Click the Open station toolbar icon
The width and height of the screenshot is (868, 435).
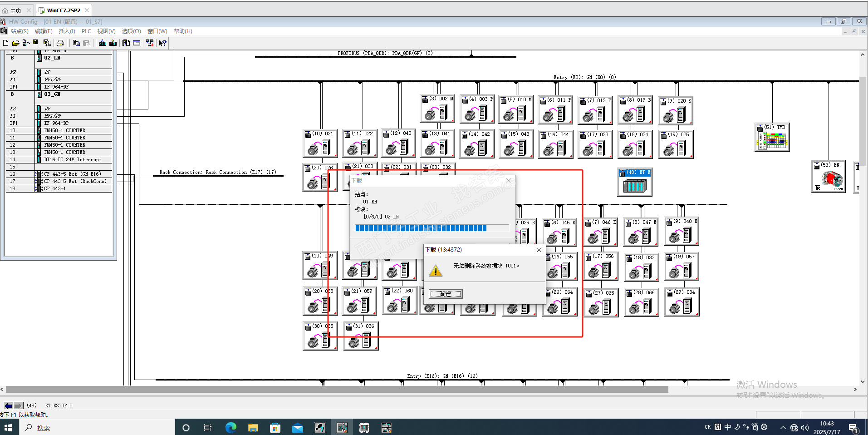(x=15, y=43)
